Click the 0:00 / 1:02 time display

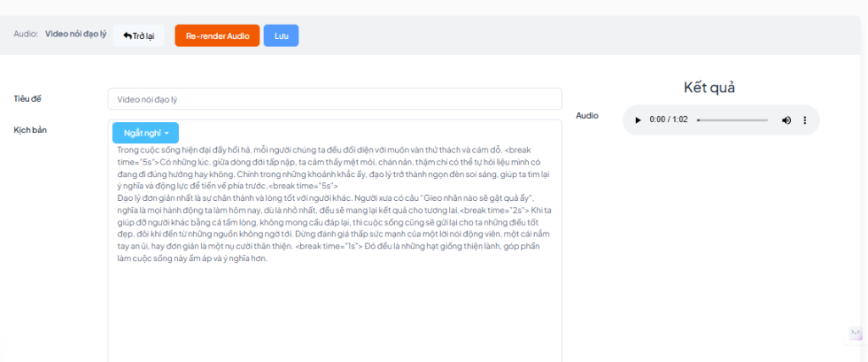(x=669, y=120)
